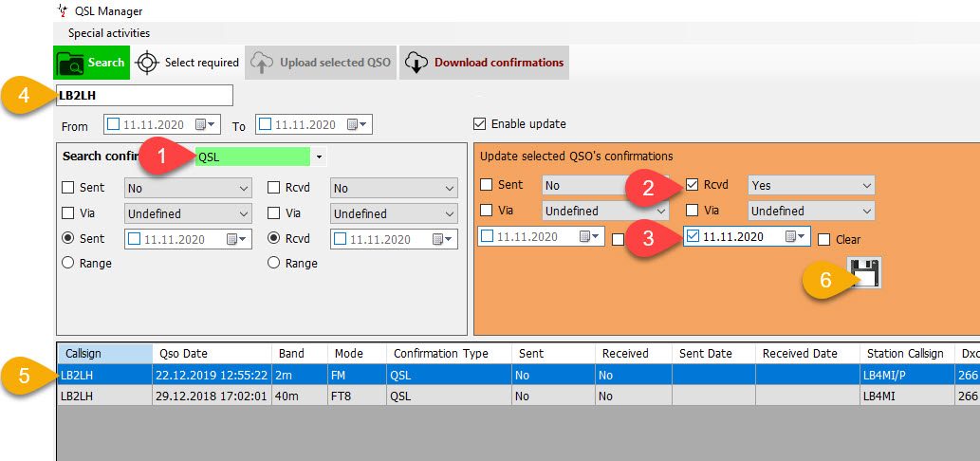Select the Sent date radio button
Viewport: 980px width, 461px height.
(67, 238)
